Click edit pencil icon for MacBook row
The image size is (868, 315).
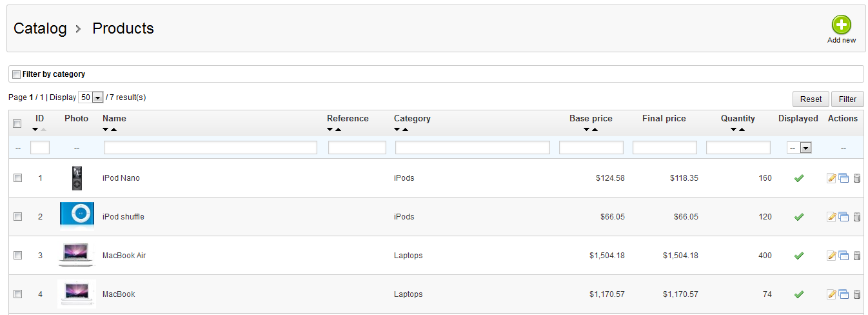832,294
